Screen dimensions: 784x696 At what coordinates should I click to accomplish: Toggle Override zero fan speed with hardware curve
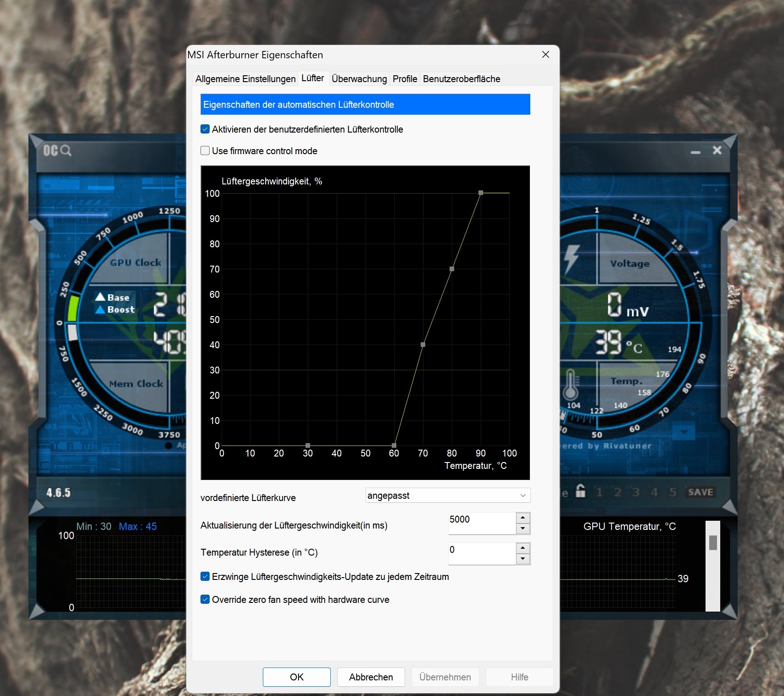(205, 599)
